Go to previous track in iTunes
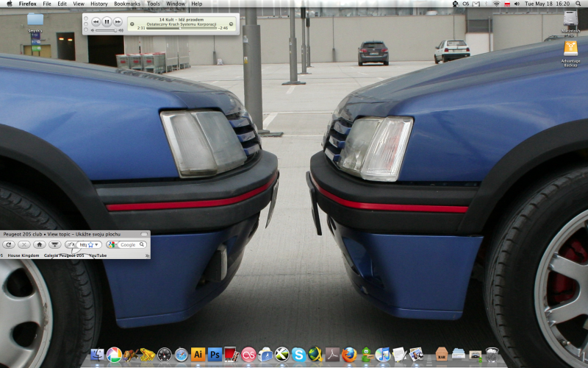The width and height of the screenshot is (588, 368). pos(96,22)
